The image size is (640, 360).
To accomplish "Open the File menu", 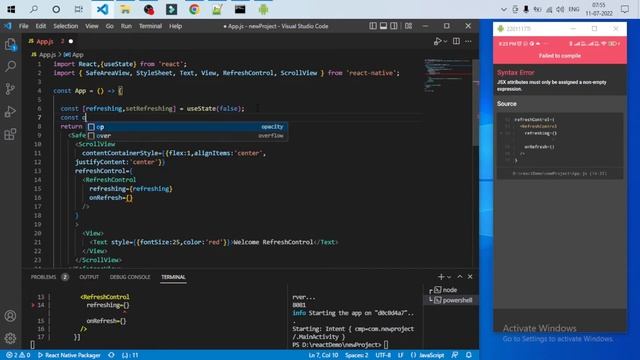I will click(24, 26).
